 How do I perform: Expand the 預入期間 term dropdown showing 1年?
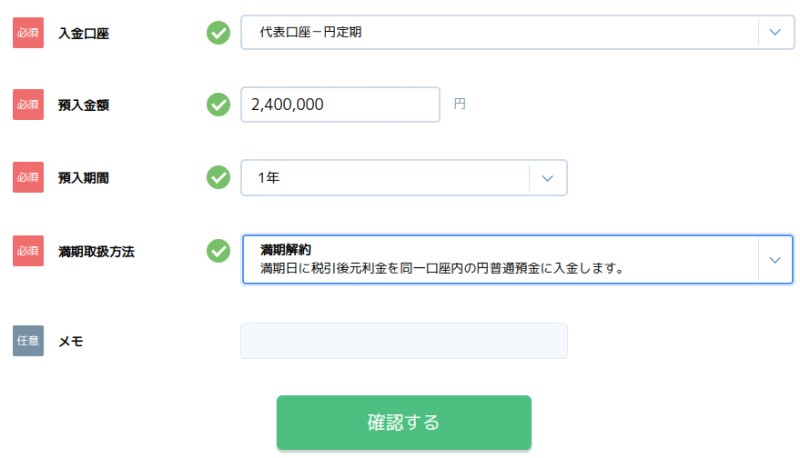[x=385, y=177]
